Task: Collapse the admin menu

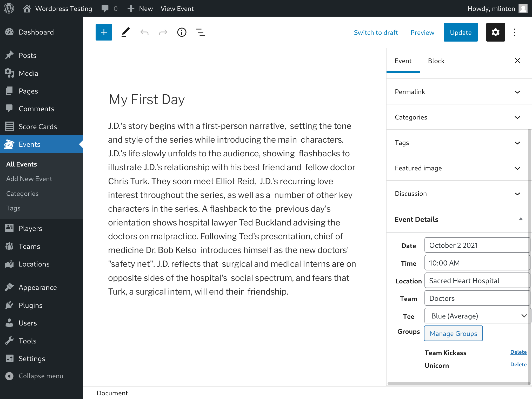Action: click(42, 376)
